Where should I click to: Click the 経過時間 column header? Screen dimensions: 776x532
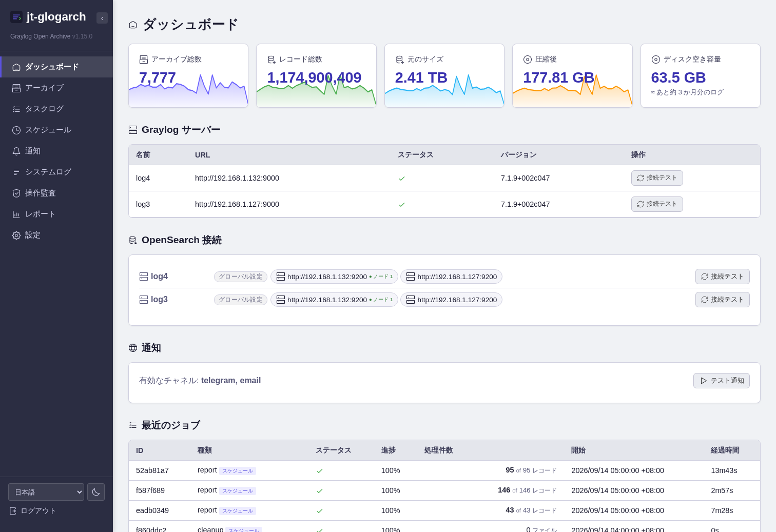point(725,450)
